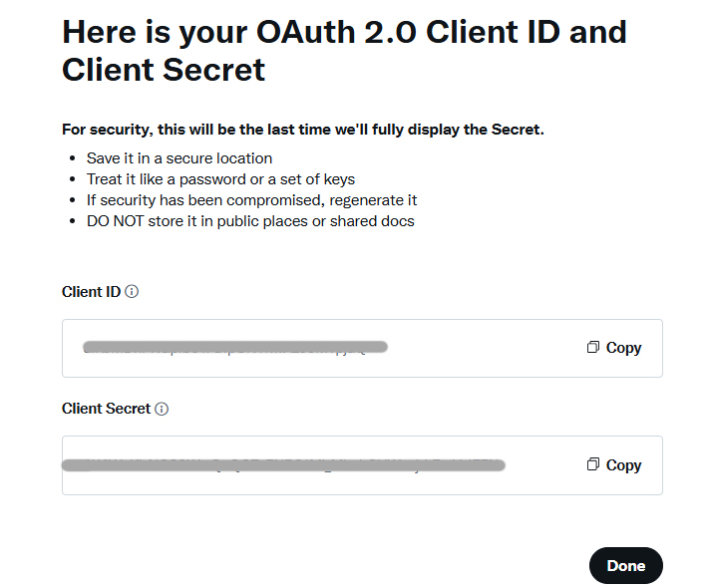Click the Done button

pos(626,565)
